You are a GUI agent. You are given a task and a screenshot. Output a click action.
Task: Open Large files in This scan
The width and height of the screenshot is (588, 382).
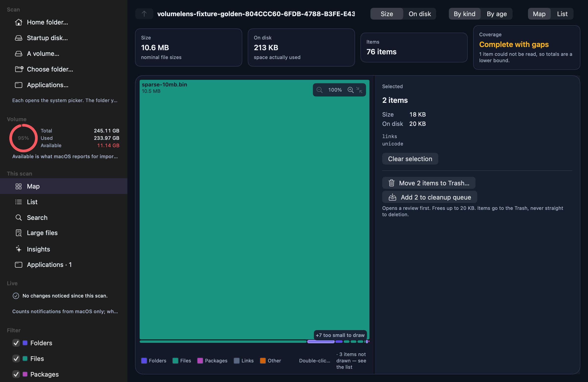[64, 233]
